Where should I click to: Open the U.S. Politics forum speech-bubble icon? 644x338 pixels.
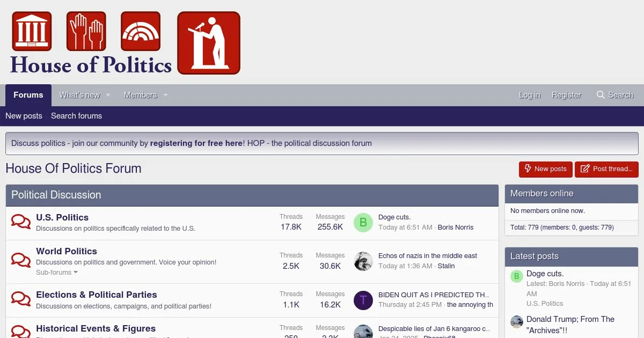[x=21, y=222]
